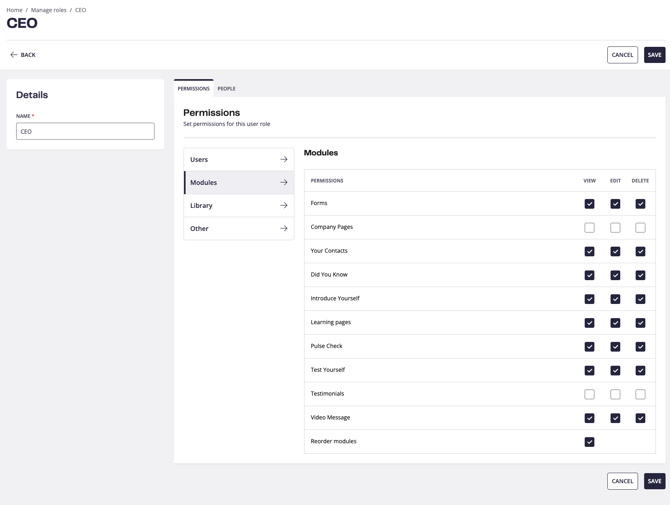Click the Delete column header
This screenshot has width=670, height=505.
640,181
